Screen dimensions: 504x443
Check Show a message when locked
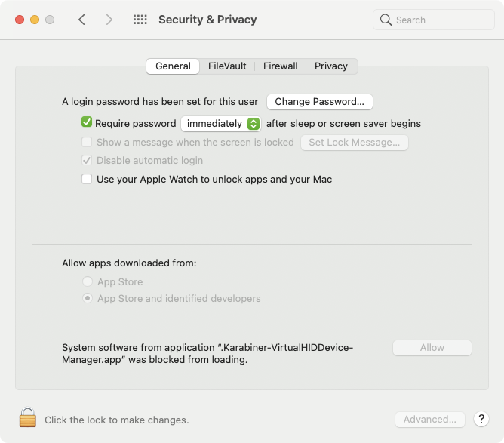[88, 142]
